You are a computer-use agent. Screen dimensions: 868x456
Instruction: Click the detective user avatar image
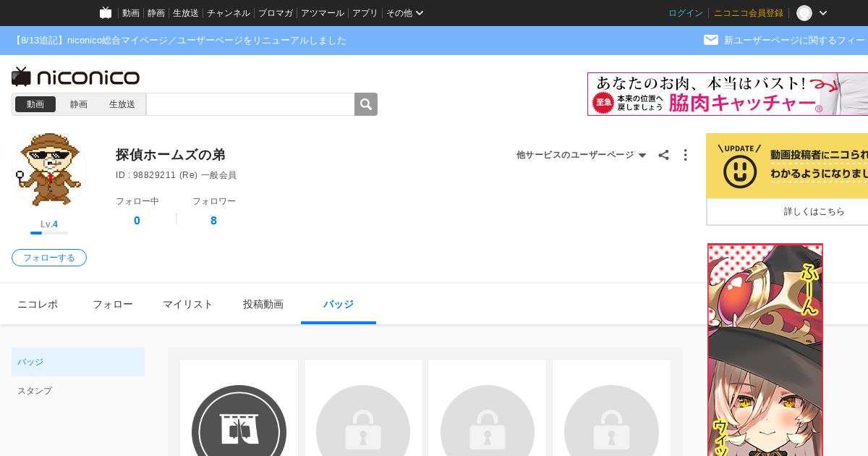coord(49,171)
